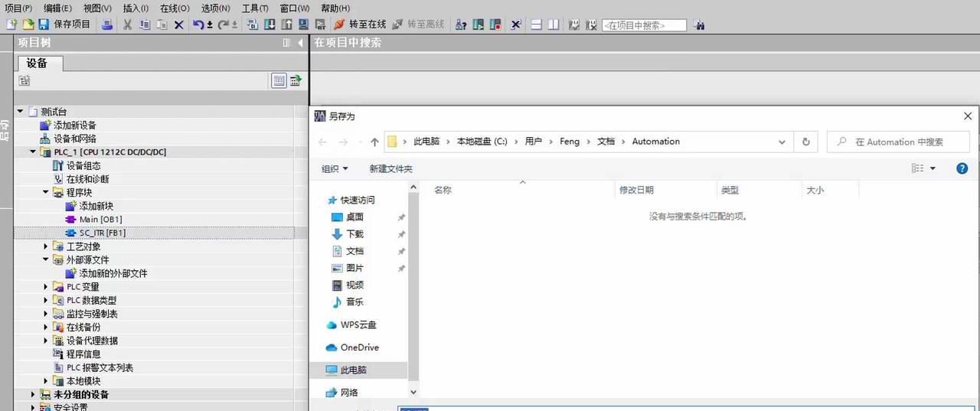Collapse the PLC_1 device node
The image size is (980, 411).
click(33, 152)
